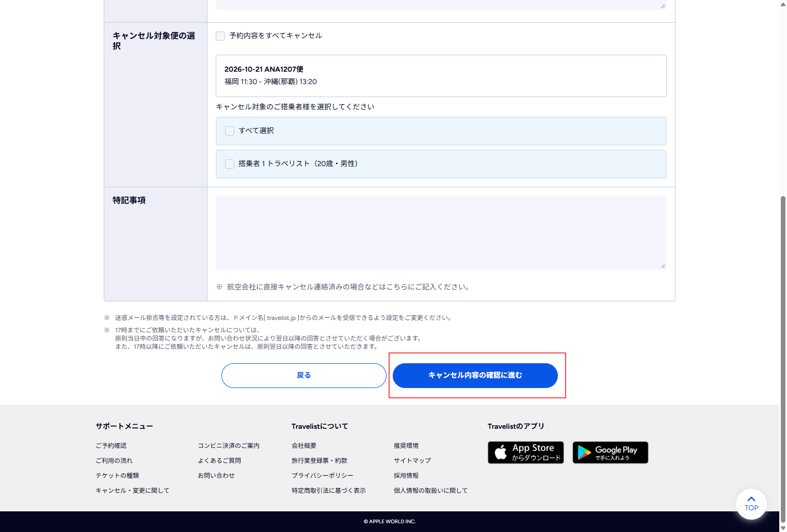Screen dimensions: 787x532
Task: Open the Google Play download badge
Action: pyautogui.click(x=611, y=453)
